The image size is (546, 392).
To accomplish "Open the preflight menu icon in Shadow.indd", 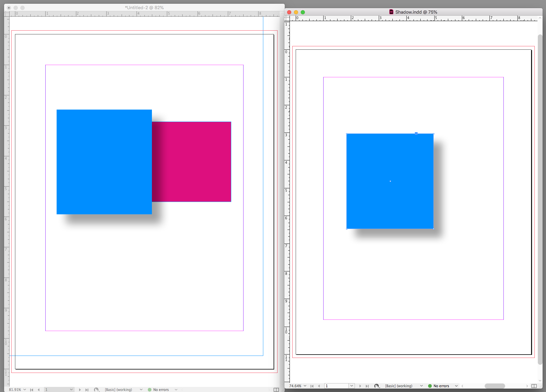I will (377, 386).
